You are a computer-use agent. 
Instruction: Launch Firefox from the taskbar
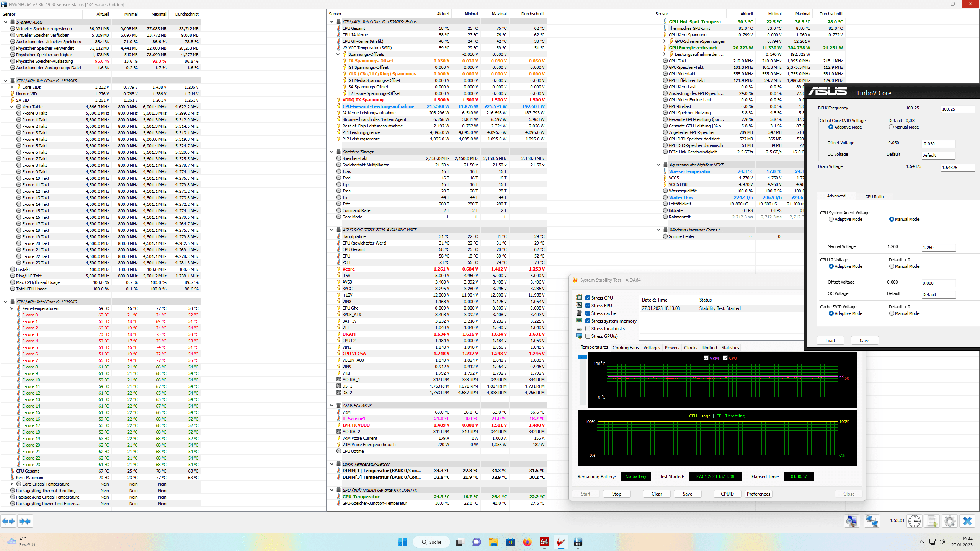[527, 542]
